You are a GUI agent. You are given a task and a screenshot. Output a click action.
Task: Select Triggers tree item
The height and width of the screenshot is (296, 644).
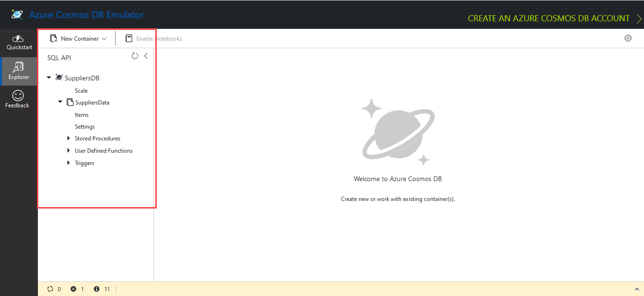click(84, 163)
